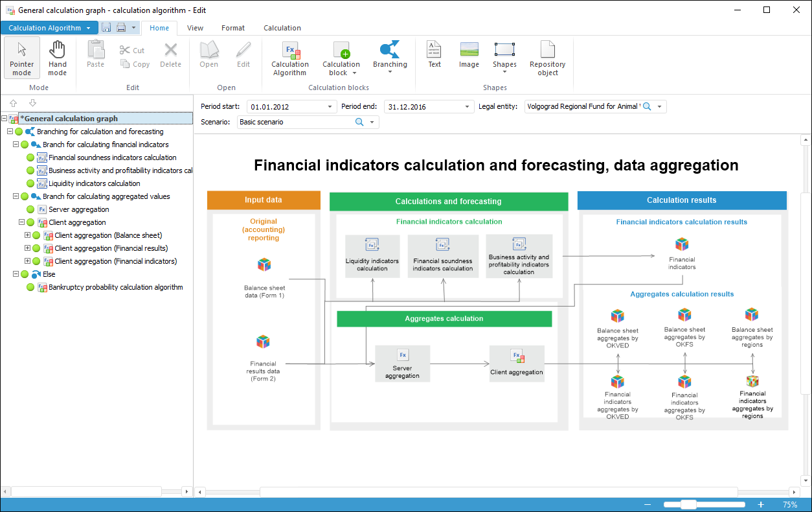Viewport: 812px width, 512px height.
Task: Click the Balance sheet data (Form 1) object
Action: (264, 277)
